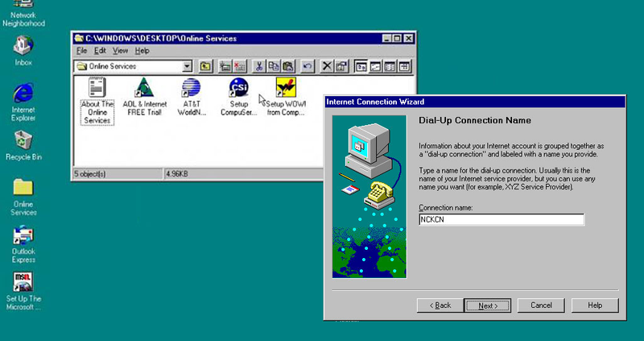Open the View menu

pyautogui.click(x=120, y=51)
